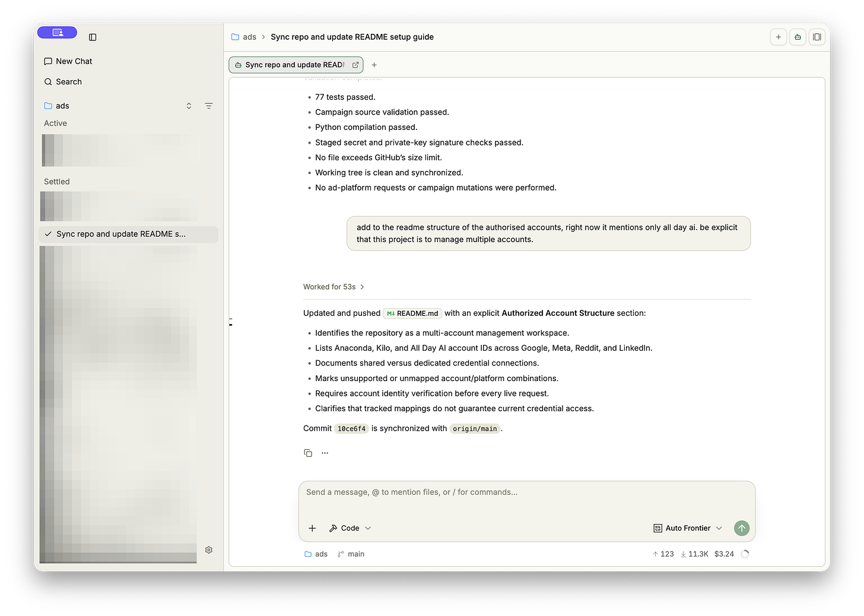Open the filter icon beside ads

click(209, 106)
